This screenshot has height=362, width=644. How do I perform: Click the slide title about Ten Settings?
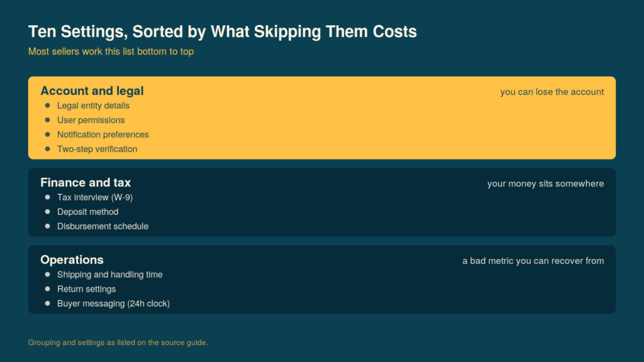pos(222,31)
